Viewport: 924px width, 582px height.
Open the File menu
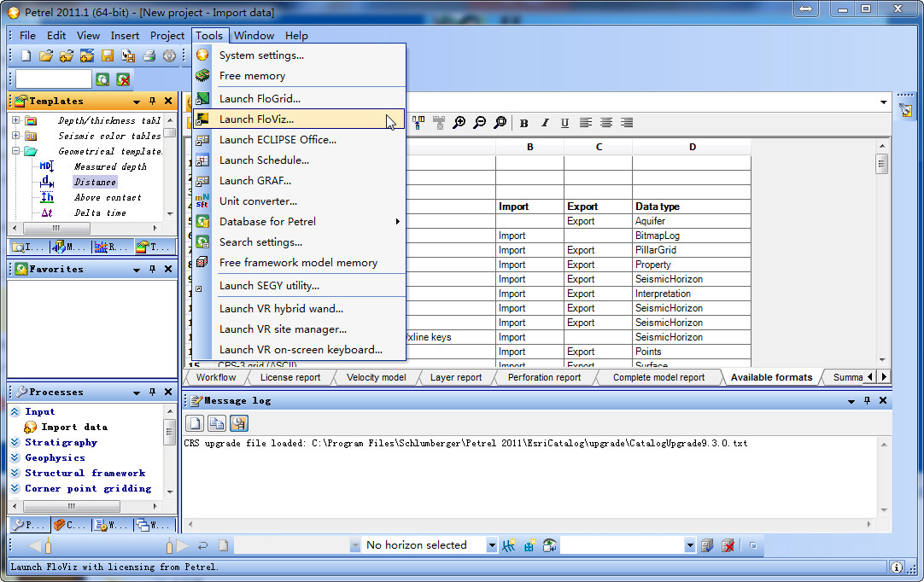click(x=27, y=35)
